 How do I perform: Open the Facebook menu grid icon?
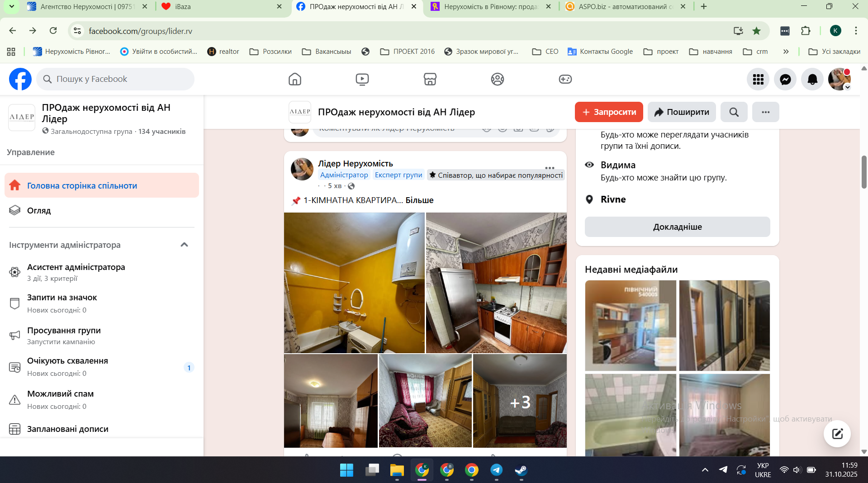(758, 80)
